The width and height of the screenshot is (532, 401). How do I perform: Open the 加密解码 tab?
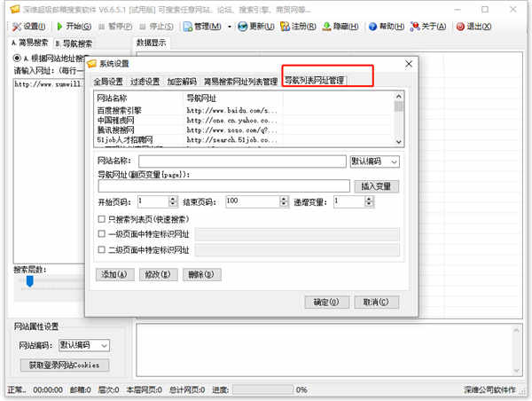[182, 82]
